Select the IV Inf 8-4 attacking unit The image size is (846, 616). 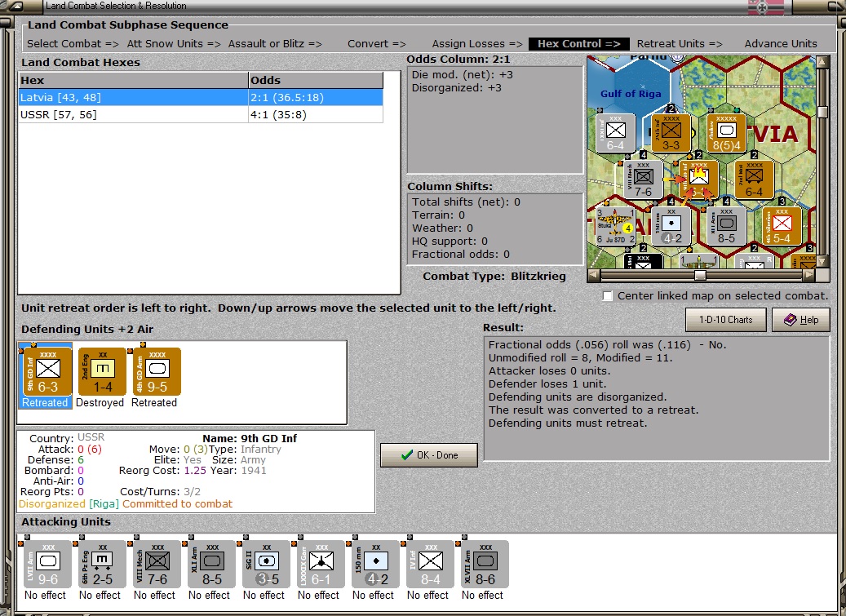(431, 565)
